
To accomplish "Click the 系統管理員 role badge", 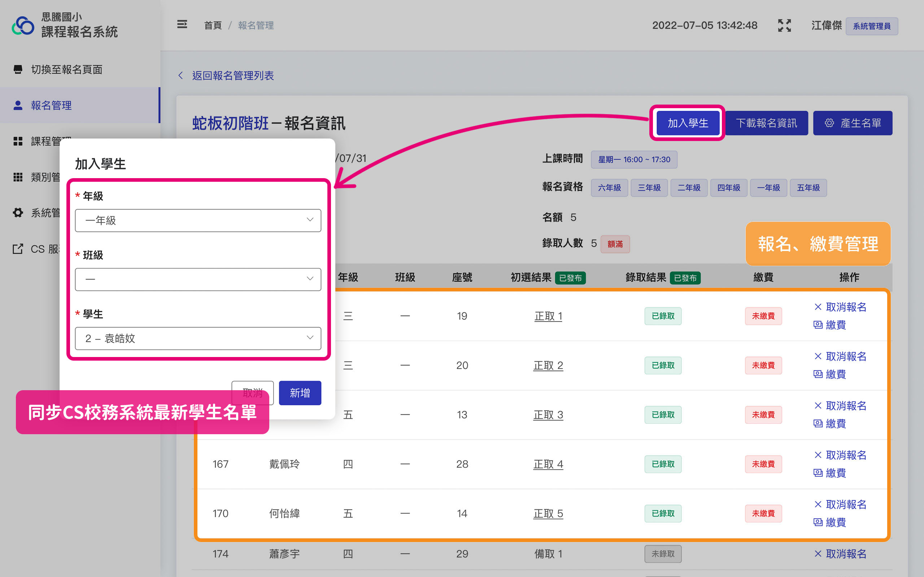I will (871, 26).
